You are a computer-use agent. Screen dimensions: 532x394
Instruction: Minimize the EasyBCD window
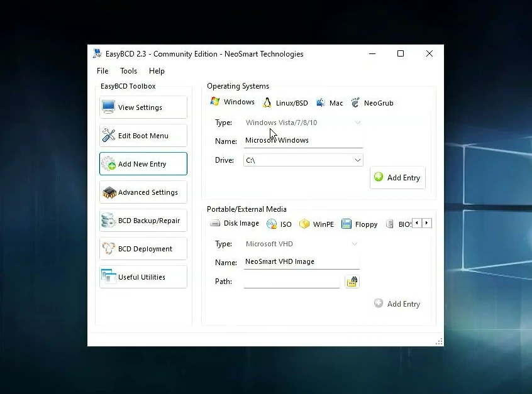pyautogui.click(x=372, y=53)
